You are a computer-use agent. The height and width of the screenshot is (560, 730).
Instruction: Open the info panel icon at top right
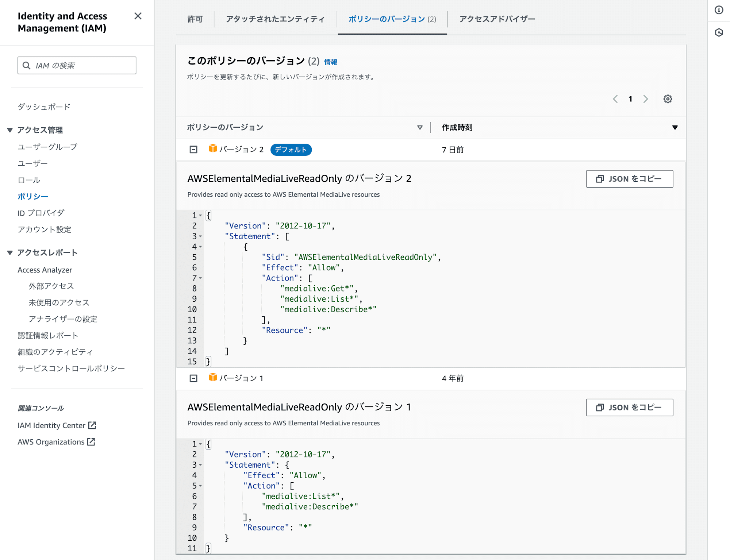point(719,10)
